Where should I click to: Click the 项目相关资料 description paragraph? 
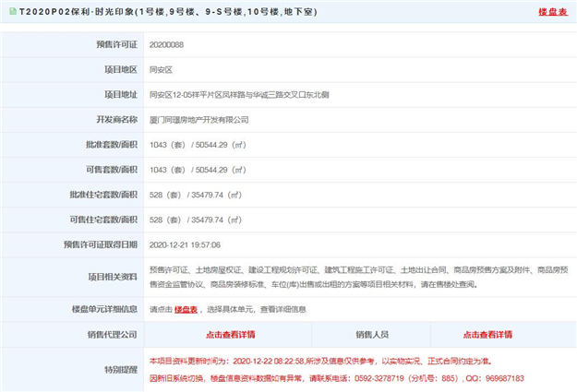359,278
